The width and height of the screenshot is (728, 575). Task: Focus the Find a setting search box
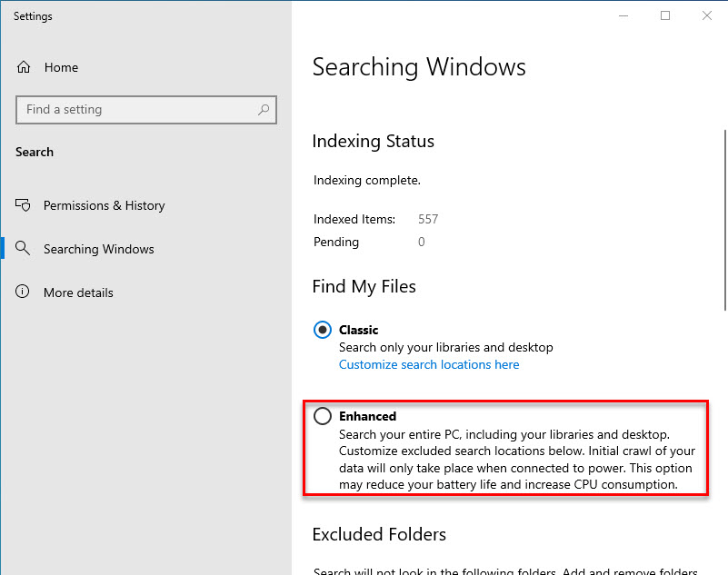[x=146, y=110]
